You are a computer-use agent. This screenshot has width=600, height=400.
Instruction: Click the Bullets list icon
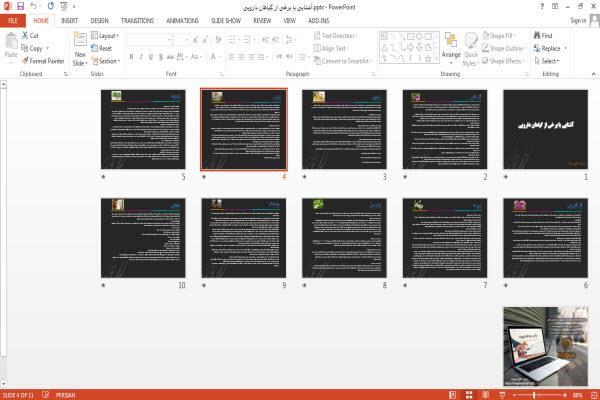tap(233, 40)
